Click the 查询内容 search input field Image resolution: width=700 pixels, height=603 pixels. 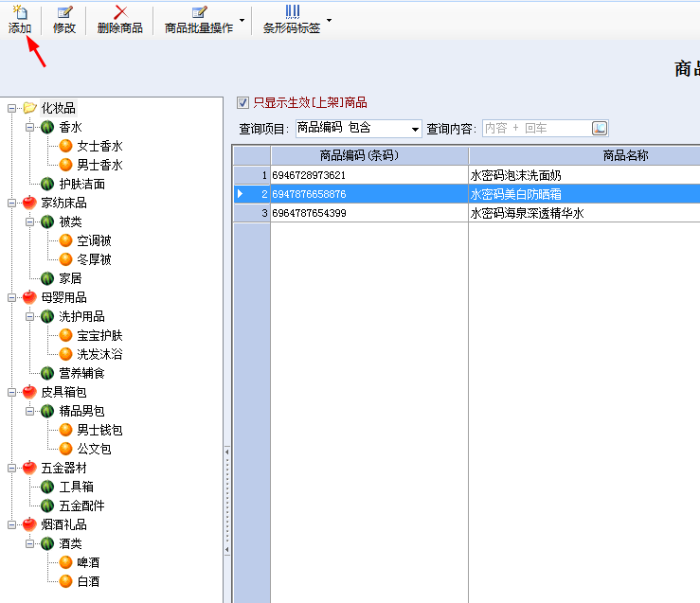[534, 128]
